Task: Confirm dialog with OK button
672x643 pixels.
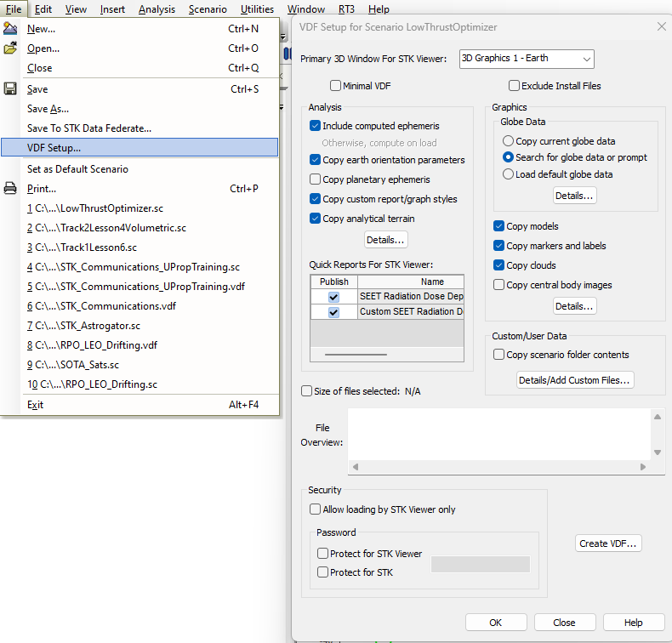Action: tap(496, 623)
